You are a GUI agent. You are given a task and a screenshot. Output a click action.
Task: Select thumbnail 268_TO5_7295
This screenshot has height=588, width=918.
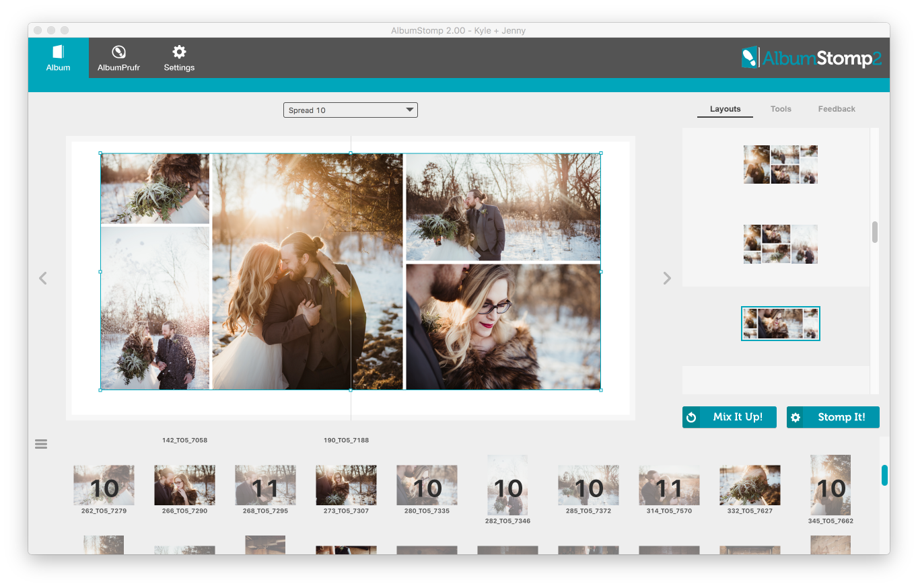coord(265,485)
